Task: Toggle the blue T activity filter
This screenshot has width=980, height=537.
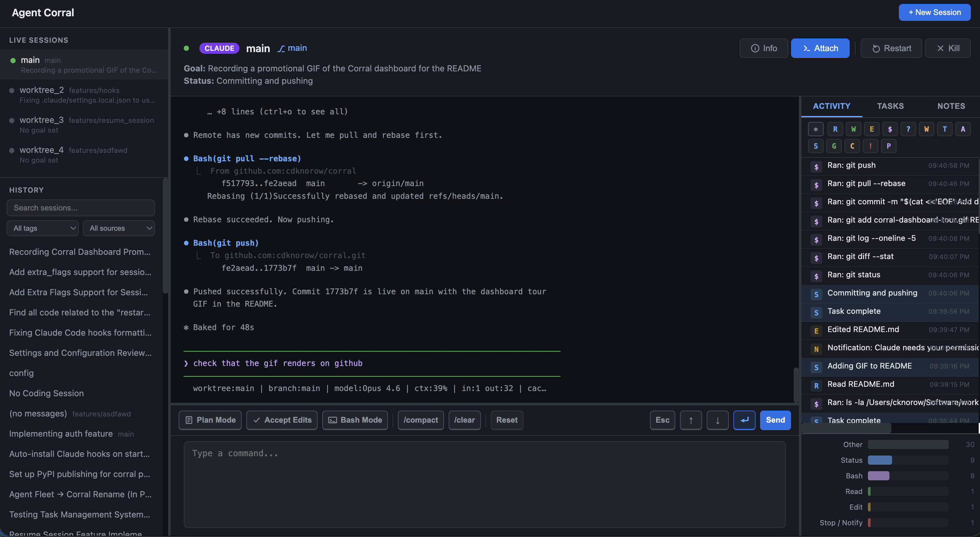Action: [x=944, y=129]
